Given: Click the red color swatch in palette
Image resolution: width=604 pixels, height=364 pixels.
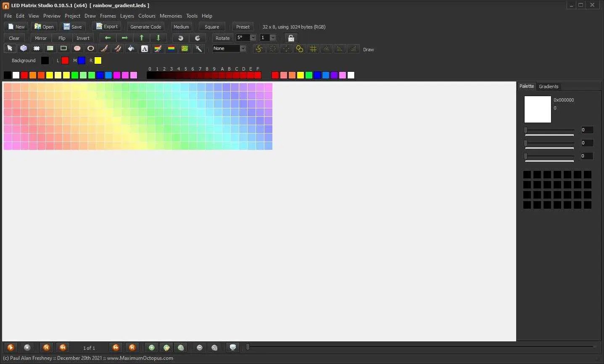Looking at the screenshot, I should pos(24,75).
